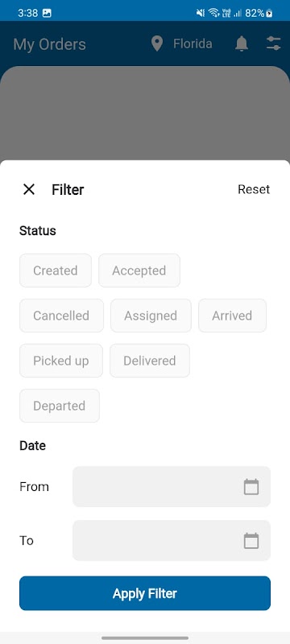Open calendar icon in To field
290x644 pixels.
coord(251,540)
